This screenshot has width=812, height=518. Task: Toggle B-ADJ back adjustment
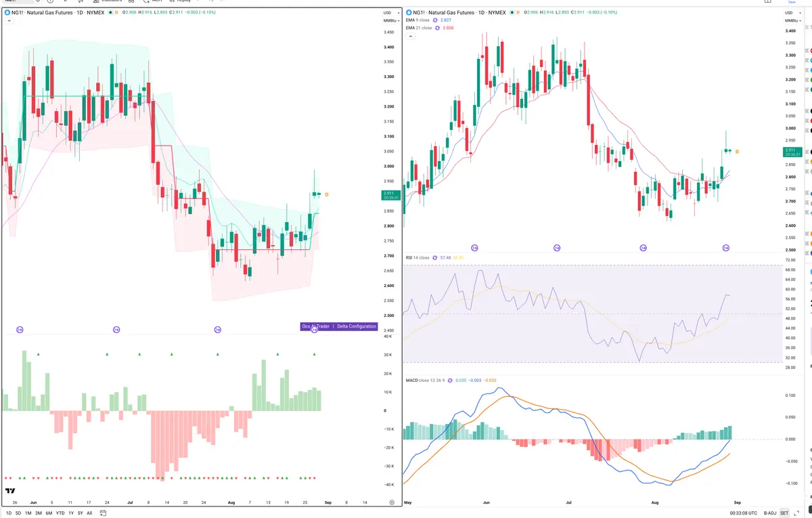click(769, 513)
